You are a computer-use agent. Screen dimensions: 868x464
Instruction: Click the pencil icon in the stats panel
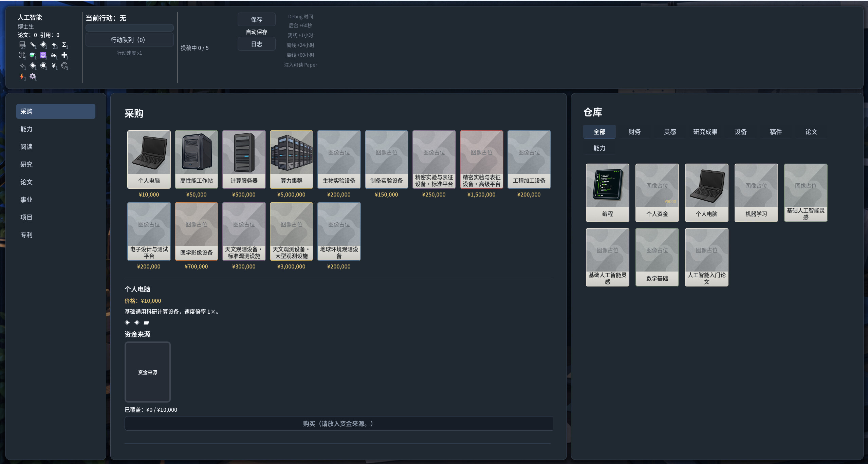coord(33,45)
